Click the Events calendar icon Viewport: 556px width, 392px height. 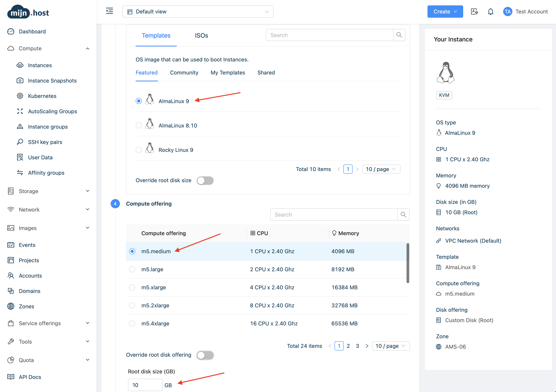click(x=11, y=245)
